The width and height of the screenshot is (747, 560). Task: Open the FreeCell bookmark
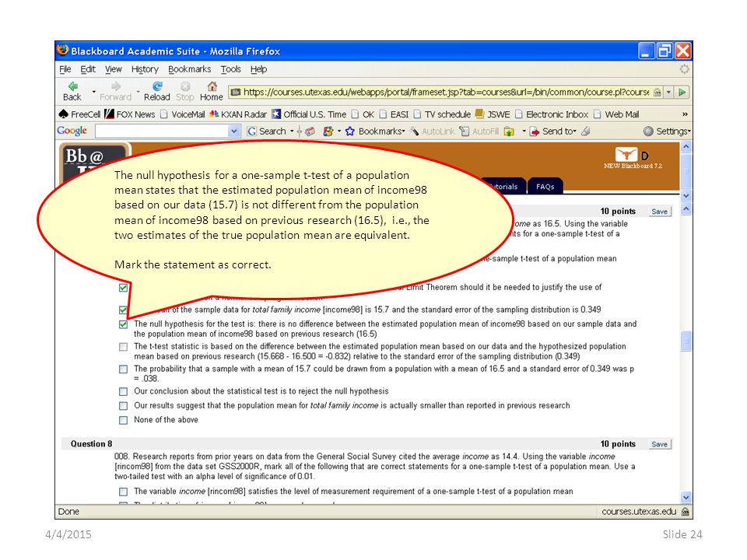[x=79, y=114]
